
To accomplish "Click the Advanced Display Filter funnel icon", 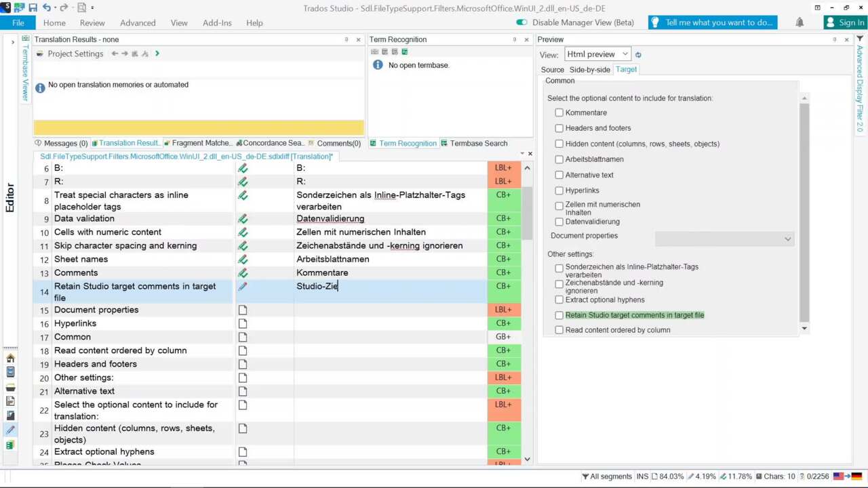I will pyautogui.click(x=860, y=39).
